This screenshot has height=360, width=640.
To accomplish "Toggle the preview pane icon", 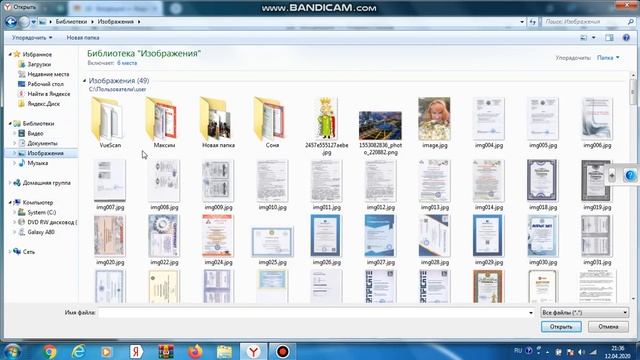I will (x=609, y=38).
